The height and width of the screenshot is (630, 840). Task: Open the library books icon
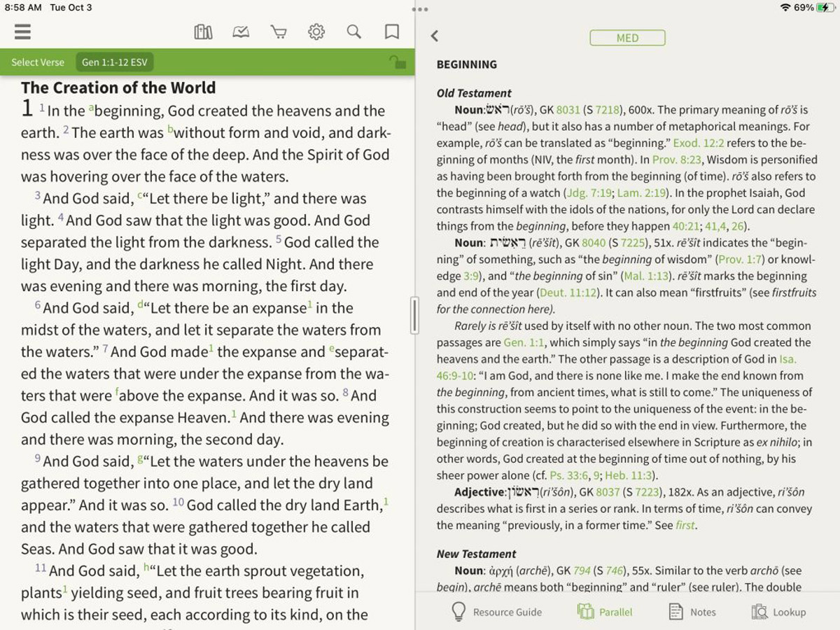tap(203, 31)
